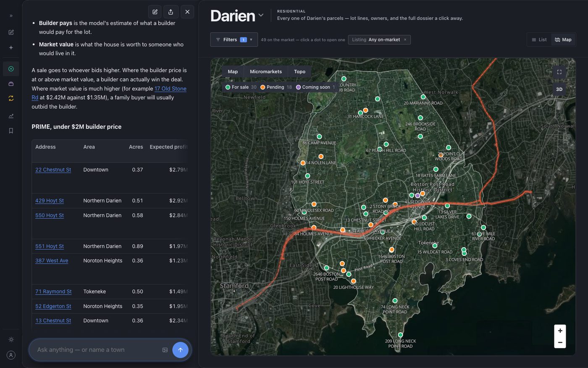Toggle the 3D map view

click(x=559, y=89)
